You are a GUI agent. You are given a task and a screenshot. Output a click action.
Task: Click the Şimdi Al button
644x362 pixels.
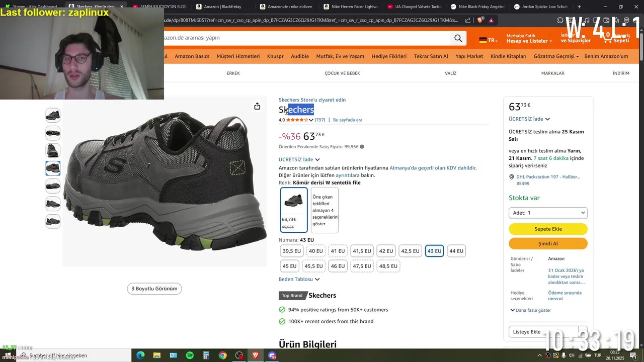548,243
